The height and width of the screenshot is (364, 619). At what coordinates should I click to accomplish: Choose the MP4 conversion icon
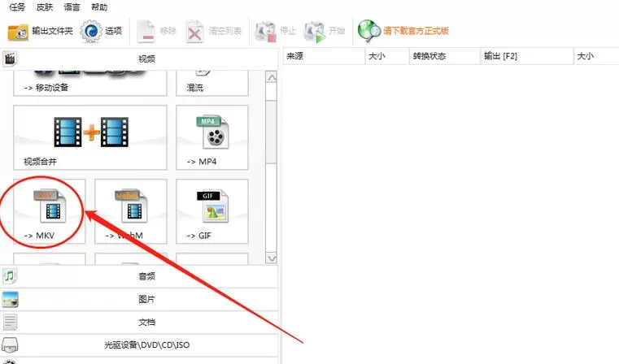(x=212, y=132)
